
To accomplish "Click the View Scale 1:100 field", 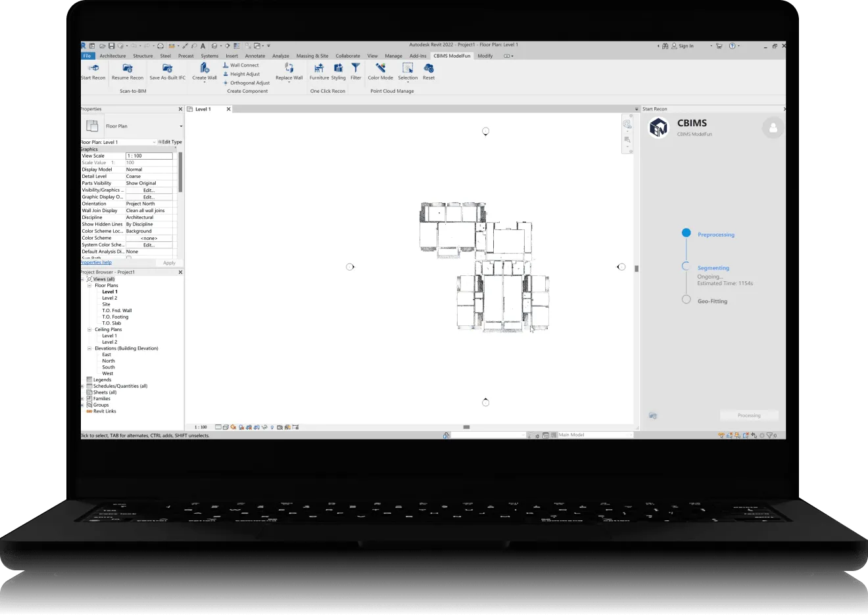I will point(149,156).
